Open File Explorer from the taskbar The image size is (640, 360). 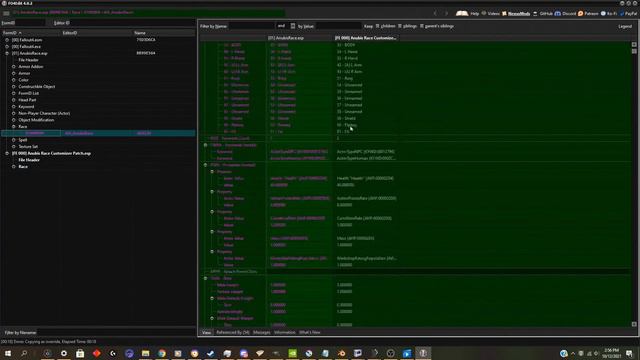click(146, 353)
